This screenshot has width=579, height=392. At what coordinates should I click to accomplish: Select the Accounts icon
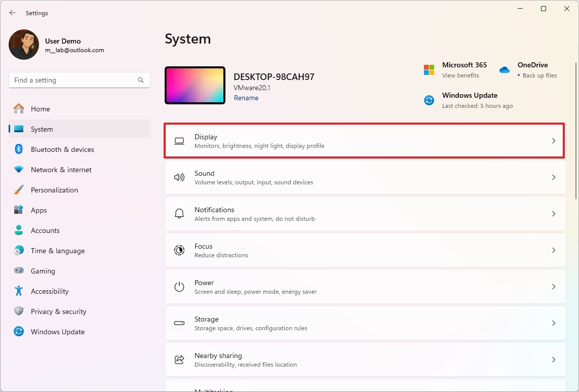(x=19, y=230)
